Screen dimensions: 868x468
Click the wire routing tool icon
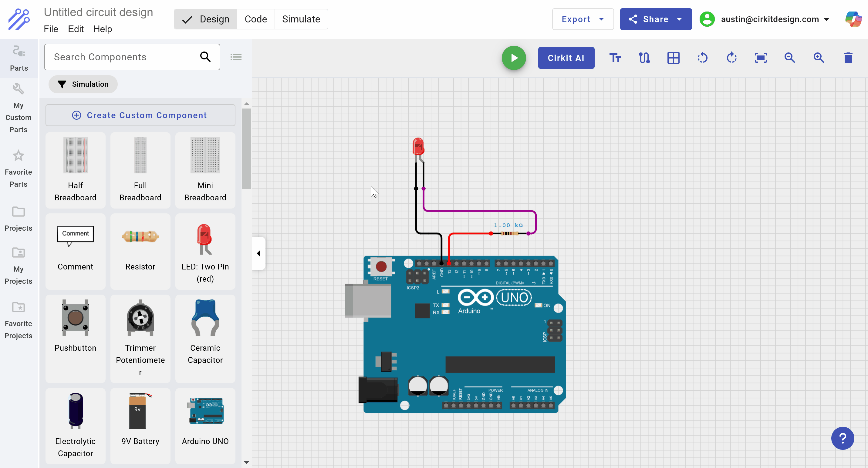[x=644, y=58]
